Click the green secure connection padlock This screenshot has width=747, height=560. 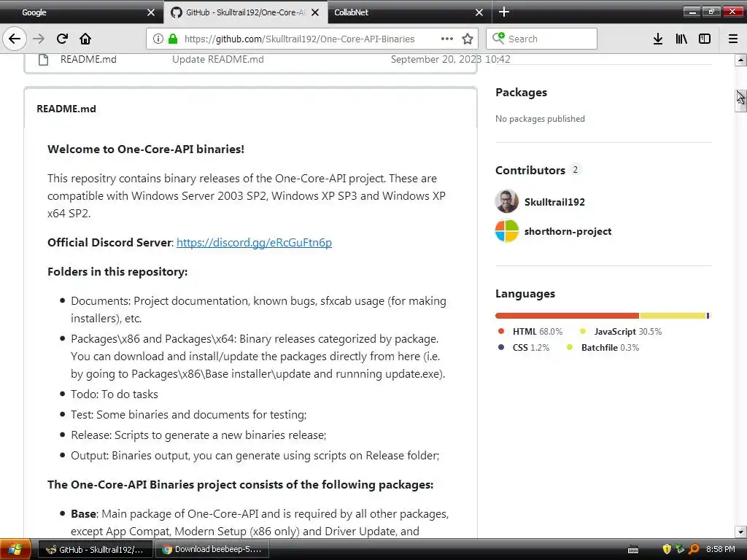point(173,39)
